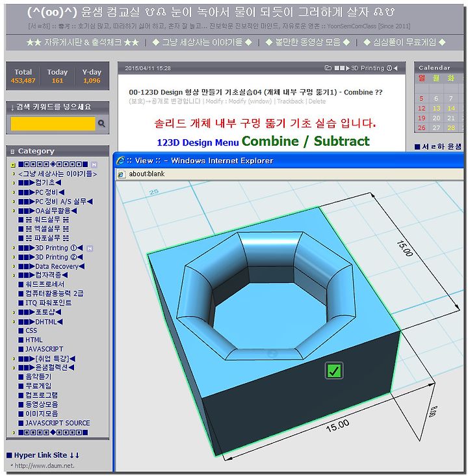
Task: Expand the ■■▶3D Printing ①◀ category arrow
Action: tap(14, 248)
